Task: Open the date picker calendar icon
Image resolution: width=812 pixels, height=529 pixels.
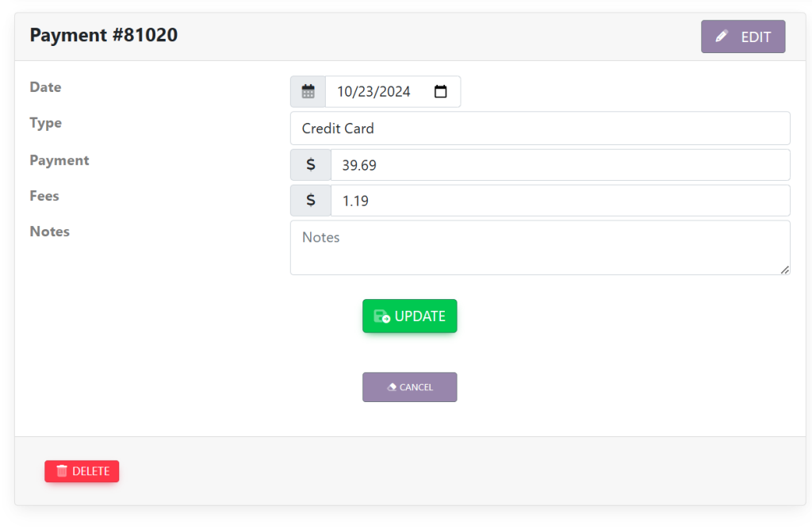Action: click(441, 91)
